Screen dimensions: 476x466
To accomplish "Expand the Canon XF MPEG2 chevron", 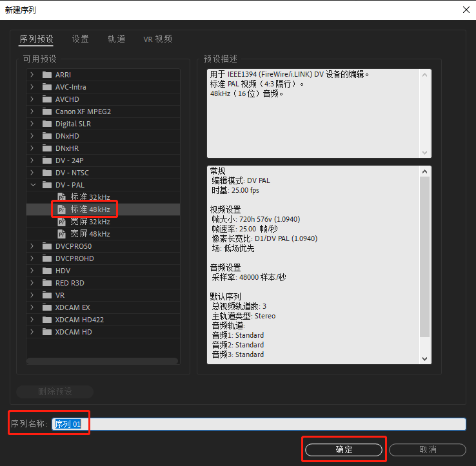I will [32, 112].
